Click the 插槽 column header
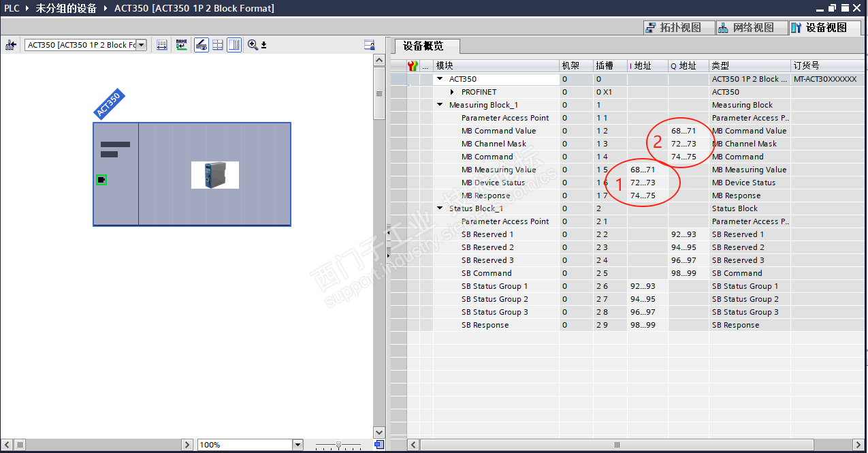 [610, 66]
